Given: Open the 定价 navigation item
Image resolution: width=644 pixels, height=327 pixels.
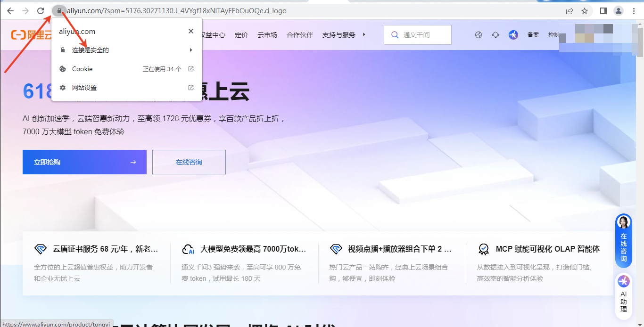Looking at the screenshot, I should pos(241,35).
